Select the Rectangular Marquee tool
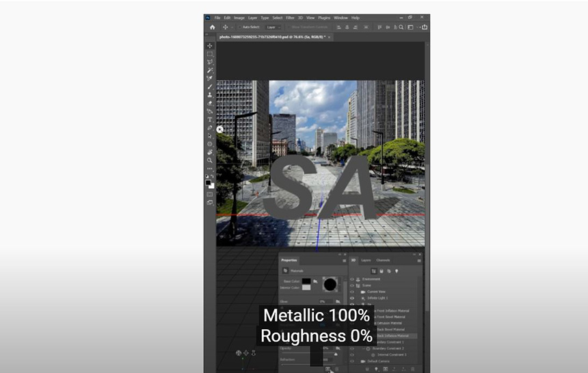588x373 pixels. click(x=210, y=54)
